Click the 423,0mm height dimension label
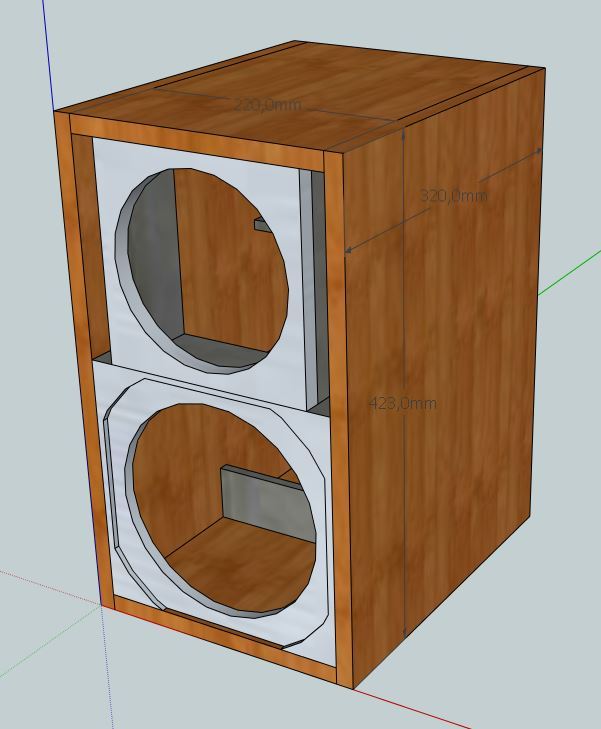This screenshot has width=601, height=729. 402,403
